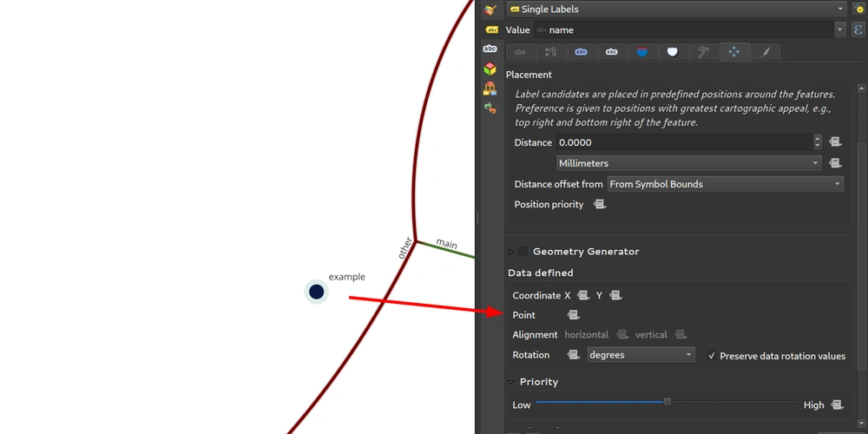
Task: Click the label settings gear button beside Single Labels
Action: 858,9
